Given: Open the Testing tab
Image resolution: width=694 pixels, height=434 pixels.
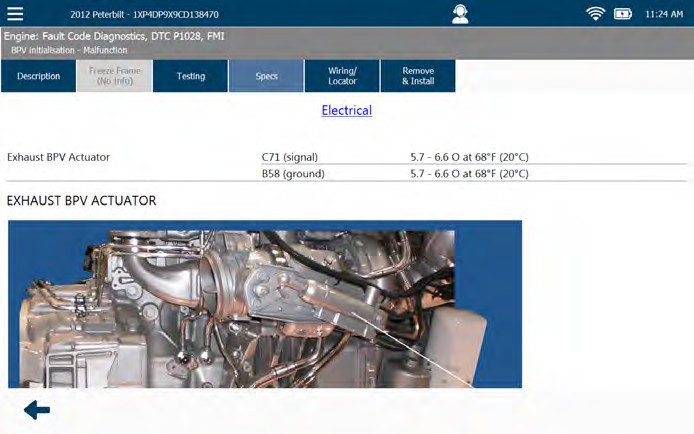Looking at the screenshot, I should (191, 77).
